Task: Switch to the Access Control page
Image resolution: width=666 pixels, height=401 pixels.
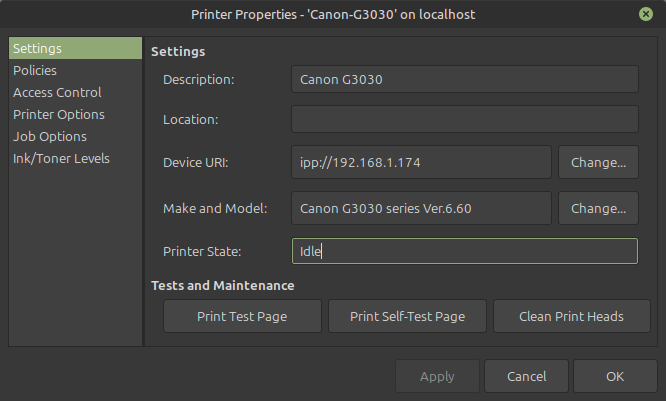Action: coord(57,93)
